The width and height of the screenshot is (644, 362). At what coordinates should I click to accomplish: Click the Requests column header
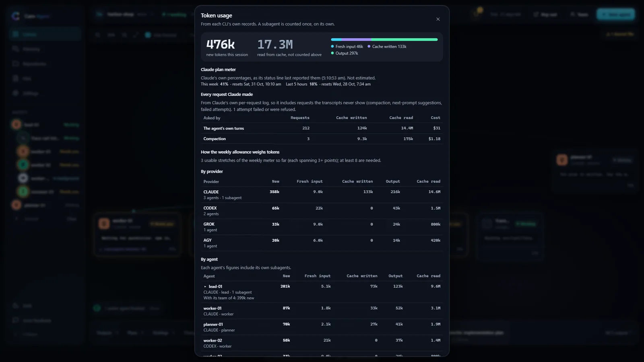300,118
